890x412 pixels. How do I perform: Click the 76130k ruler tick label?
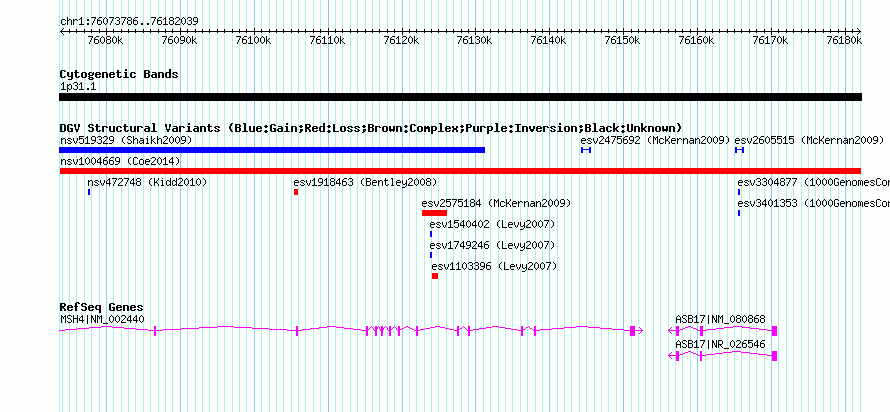(475, 40)
